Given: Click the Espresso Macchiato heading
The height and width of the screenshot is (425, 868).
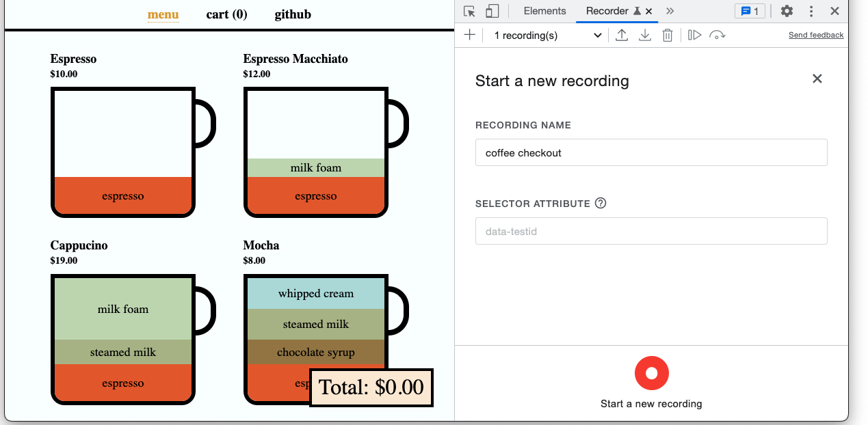Looking at the screenshot, I should pos(295,59).
